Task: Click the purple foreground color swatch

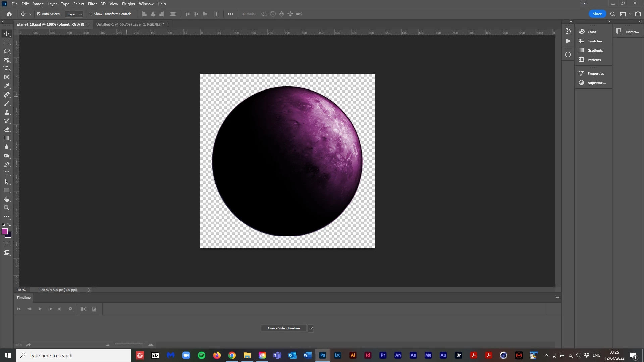Action: pyautogui.click(x=4, y=231)
